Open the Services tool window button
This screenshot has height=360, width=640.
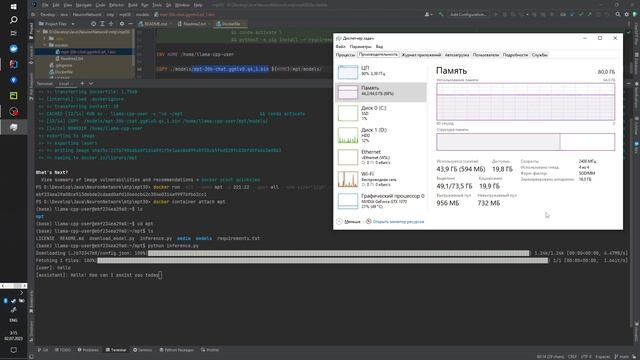142,350
